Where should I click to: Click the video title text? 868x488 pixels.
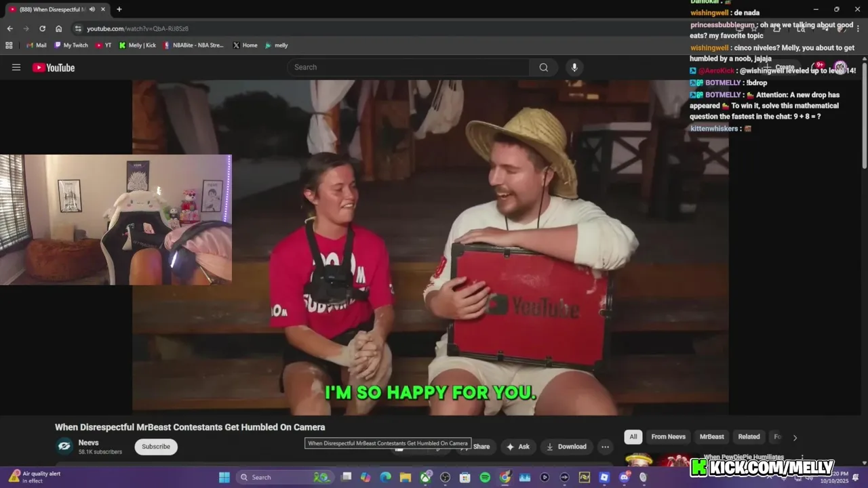point(190,427)
